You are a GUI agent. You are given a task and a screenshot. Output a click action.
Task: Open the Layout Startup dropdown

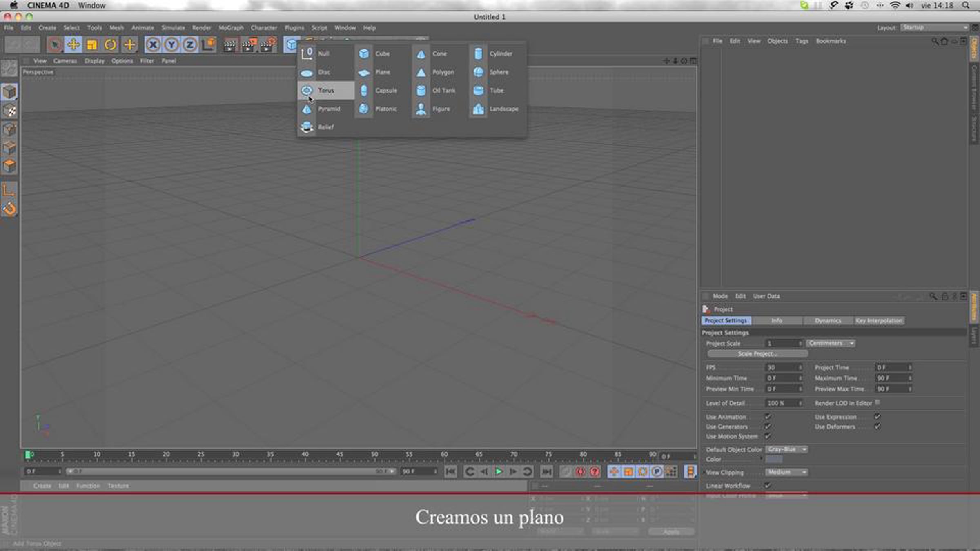934,27
